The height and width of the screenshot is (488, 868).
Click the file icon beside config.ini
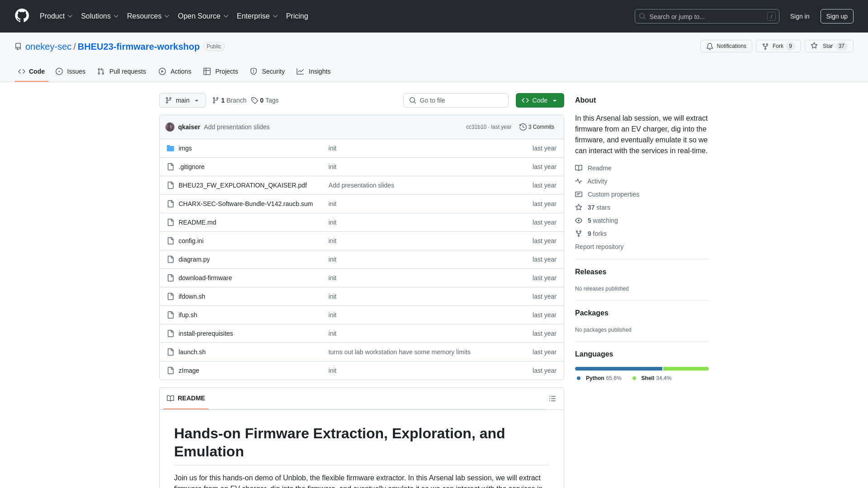tap(170, 241)
